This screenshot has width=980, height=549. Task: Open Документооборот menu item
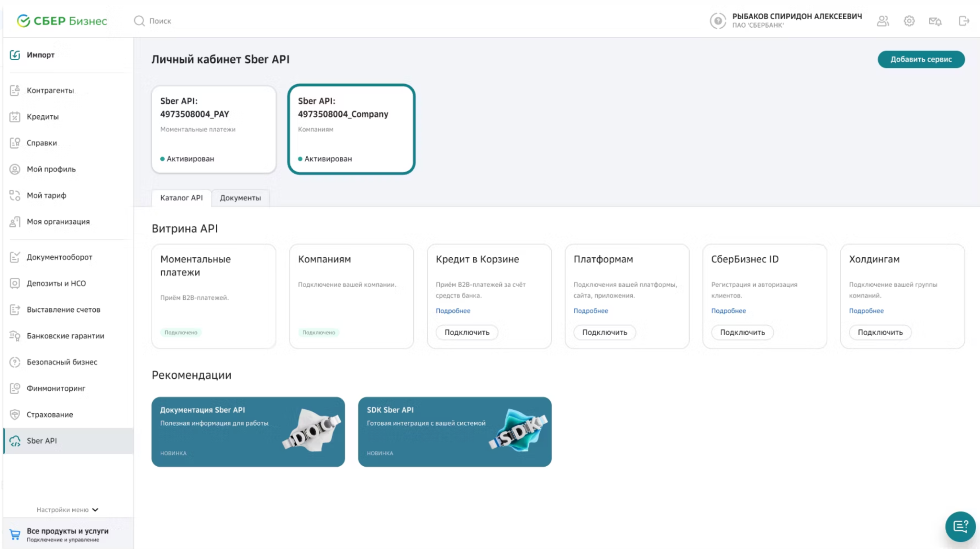(68, 257)
